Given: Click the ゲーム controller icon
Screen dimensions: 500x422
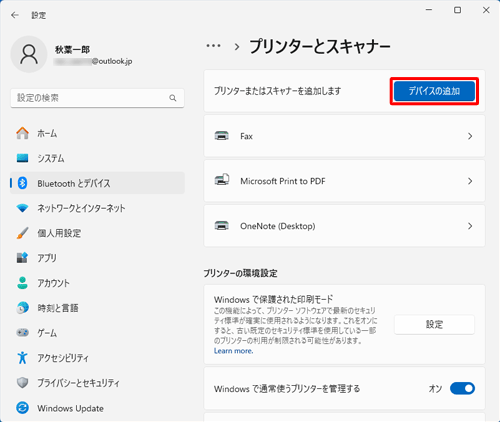Looking at the screenshot, I should (x=22, y=333).
